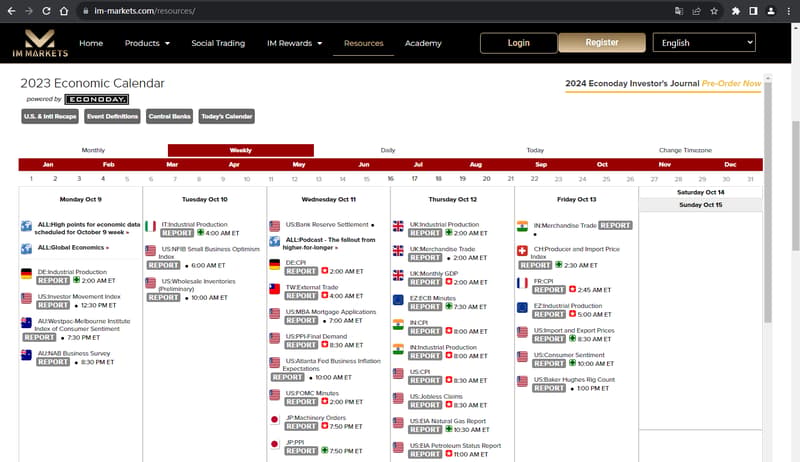Viewport: 800px width, 462px height.
Task: Expand the IM Rewards dropdown menu
Action: tap(294, 43)
